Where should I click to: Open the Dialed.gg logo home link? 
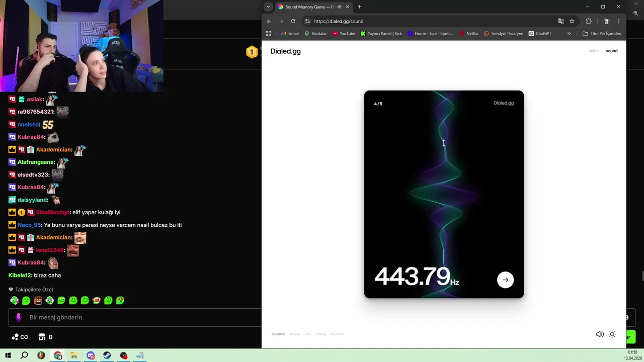tap(285, 51)
